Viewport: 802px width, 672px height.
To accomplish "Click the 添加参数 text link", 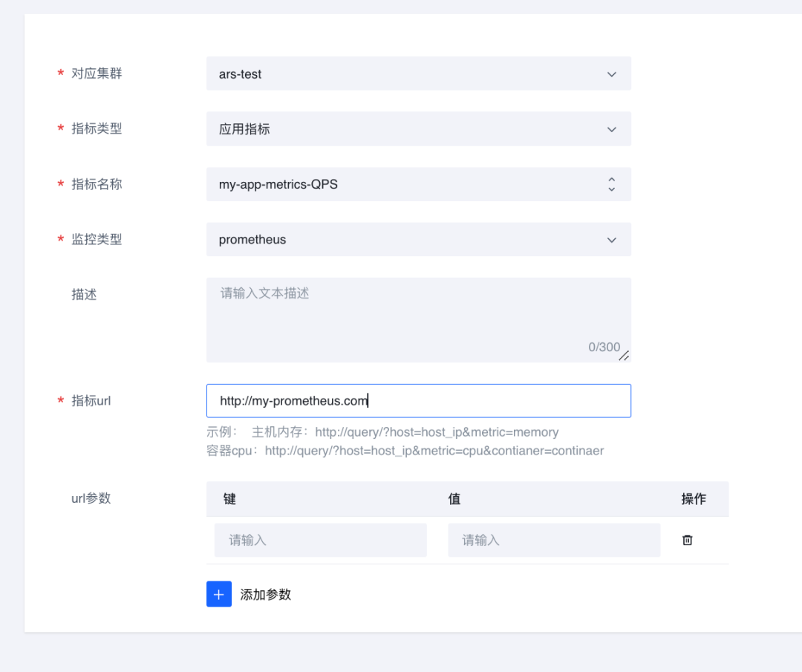I will coord(266,595).
